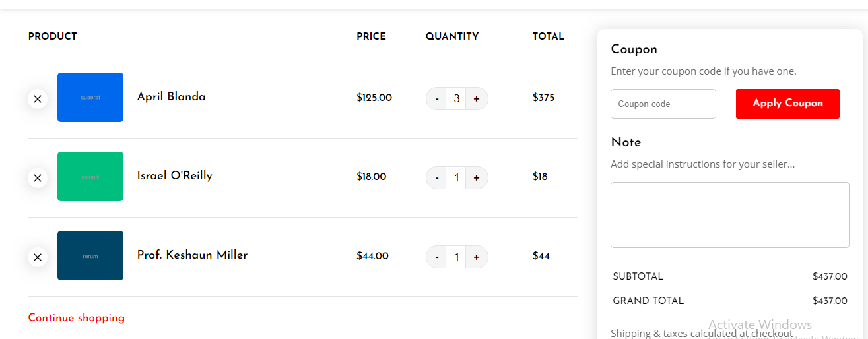Image resolution: width=868 pixels, height=339 pixels.
Task: Increase April Blanda quantity with plus
Action: [477, 99]
